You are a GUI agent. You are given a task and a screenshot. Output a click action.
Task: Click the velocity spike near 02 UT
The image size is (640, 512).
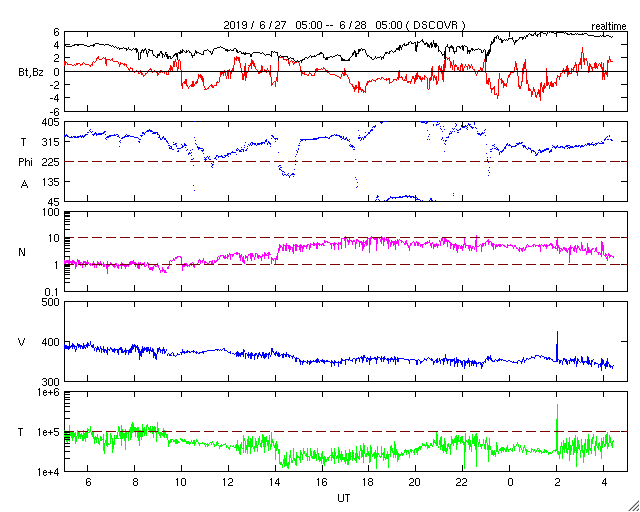(x=557, y=345)
